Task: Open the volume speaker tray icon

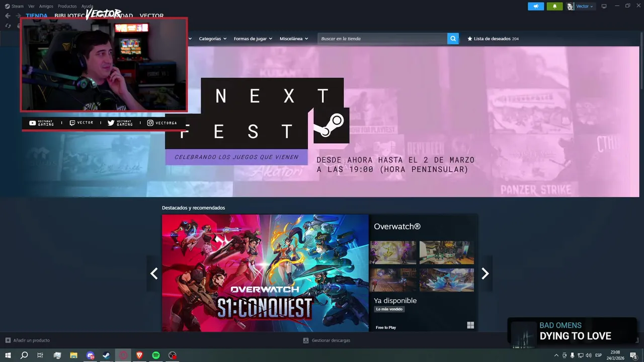Action: point(588,355)
